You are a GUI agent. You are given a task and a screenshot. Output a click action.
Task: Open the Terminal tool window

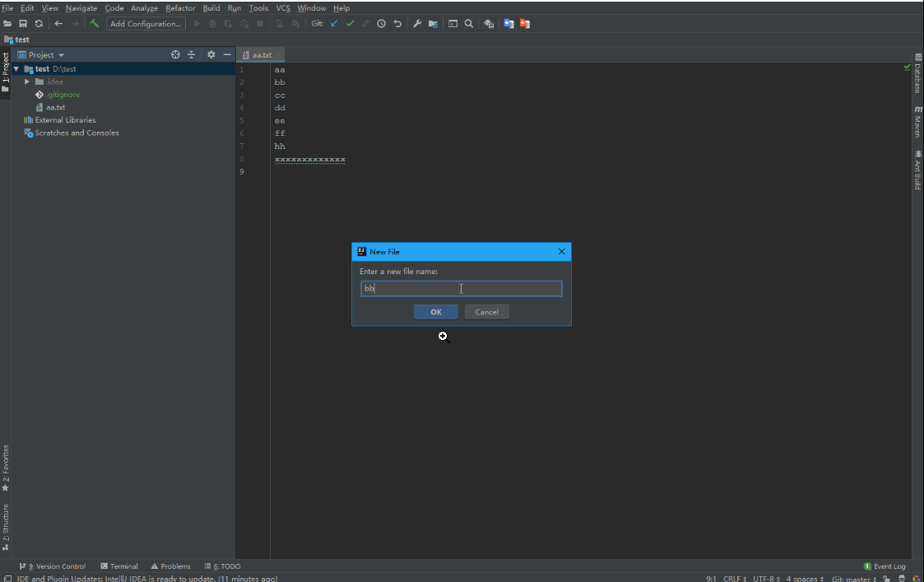tap(119, 566)
